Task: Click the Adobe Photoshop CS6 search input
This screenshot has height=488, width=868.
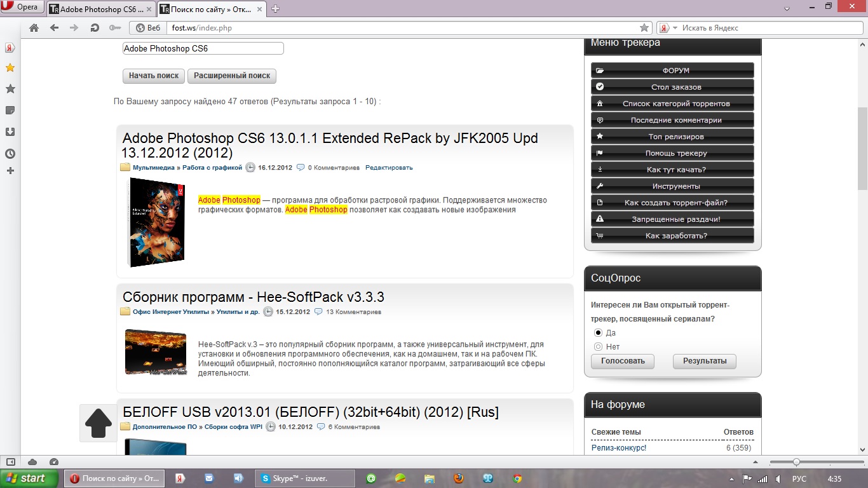Action: [203, 48]
